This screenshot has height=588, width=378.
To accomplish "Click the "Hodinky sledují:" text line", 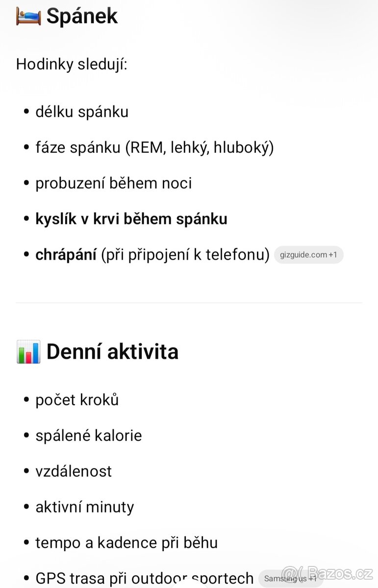I will [x=72, y=64].
